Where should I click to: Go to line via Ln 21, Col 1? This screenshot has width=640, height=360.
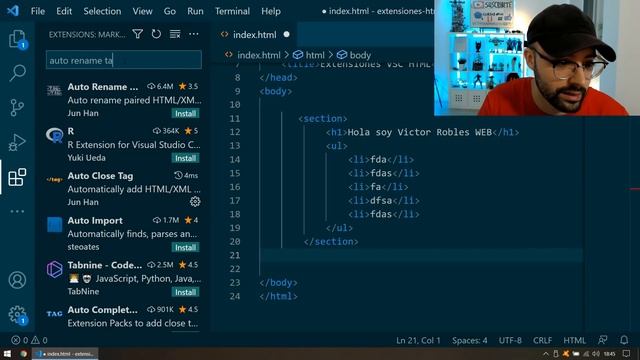point(418,340)
